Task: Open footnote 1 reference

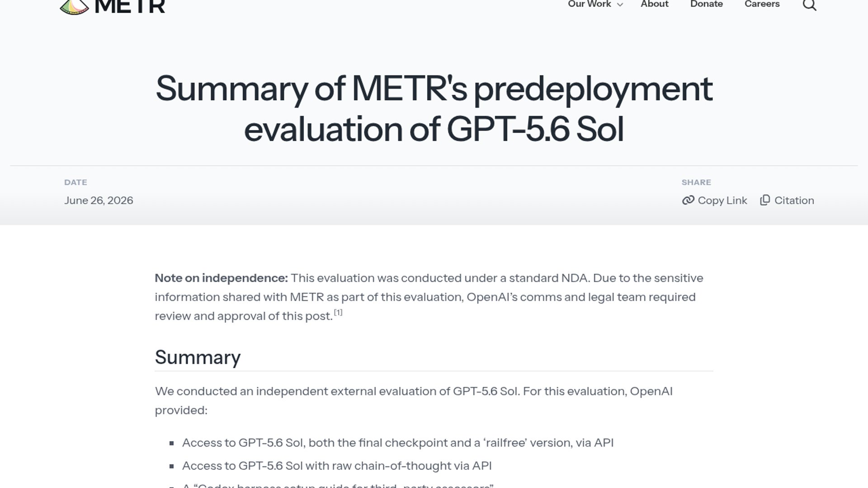Action: [x=338, y=312]
